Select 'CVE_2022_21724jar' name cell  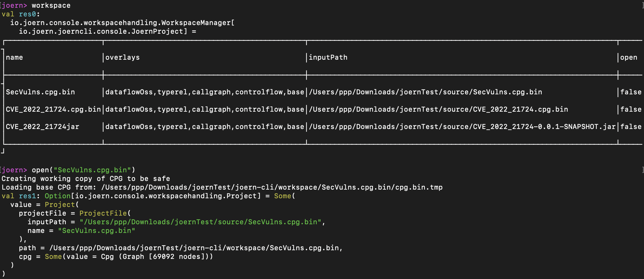coord(42,127)
